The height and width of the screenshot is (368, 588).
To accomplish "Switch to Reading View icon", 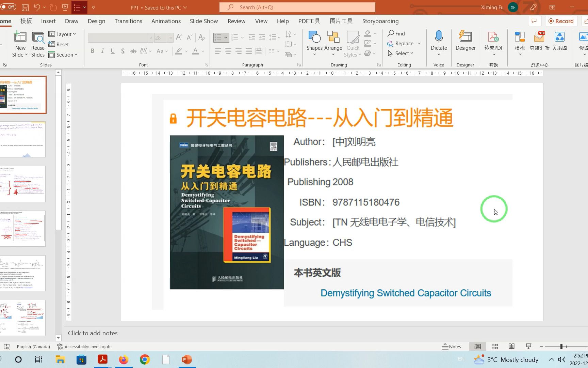I will 511,347.
